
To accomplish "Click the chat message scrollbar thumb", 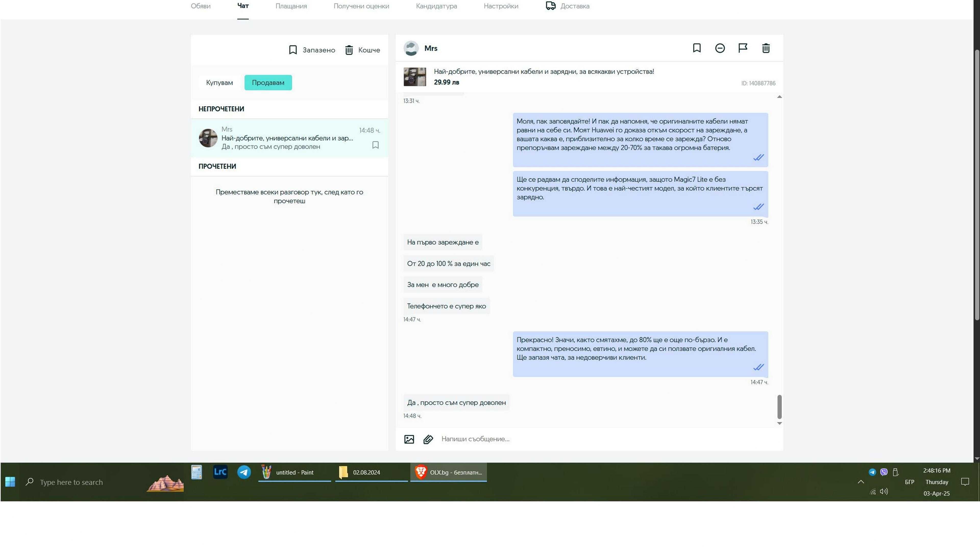I will click(779, 407).
